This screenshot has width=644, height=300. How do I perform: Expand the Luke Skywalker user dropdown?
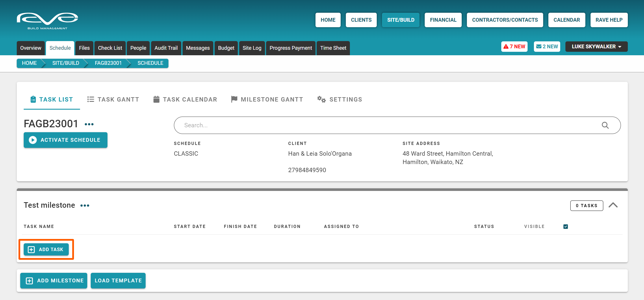pos(596,47)
